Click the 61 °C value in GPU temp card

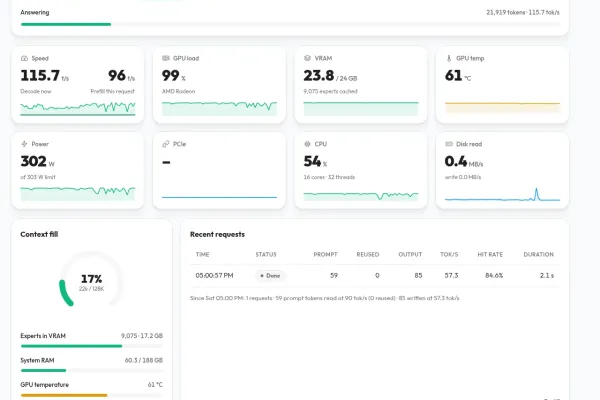[458, 76]
